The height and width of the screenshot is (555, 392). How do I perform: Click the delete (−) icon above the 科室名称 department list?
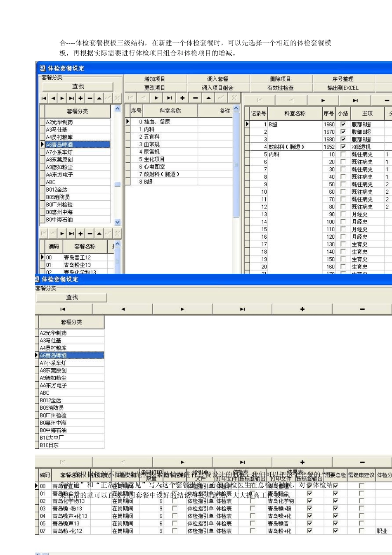[x=195, y=98]
